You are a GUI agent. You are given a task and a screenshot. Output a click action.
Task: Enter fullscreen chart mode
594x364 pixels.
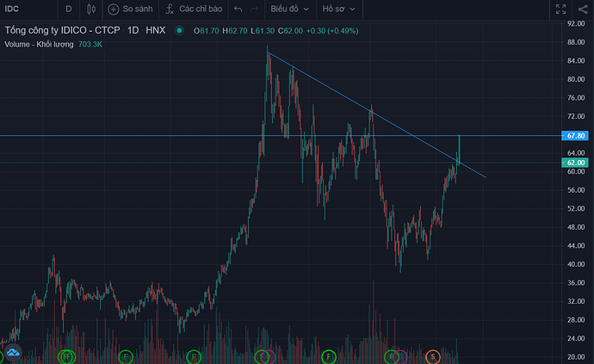560,9
